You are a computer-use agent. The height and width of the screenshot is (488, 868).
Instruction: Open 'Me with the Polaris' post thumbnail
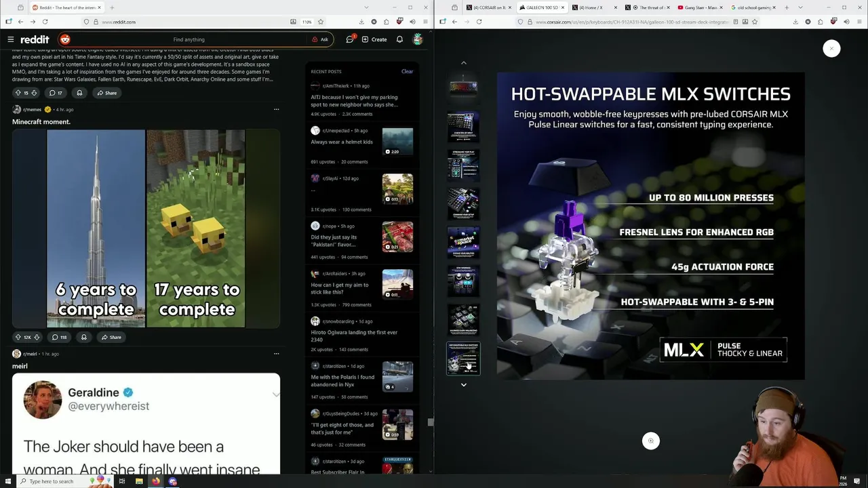click(397, 378)
